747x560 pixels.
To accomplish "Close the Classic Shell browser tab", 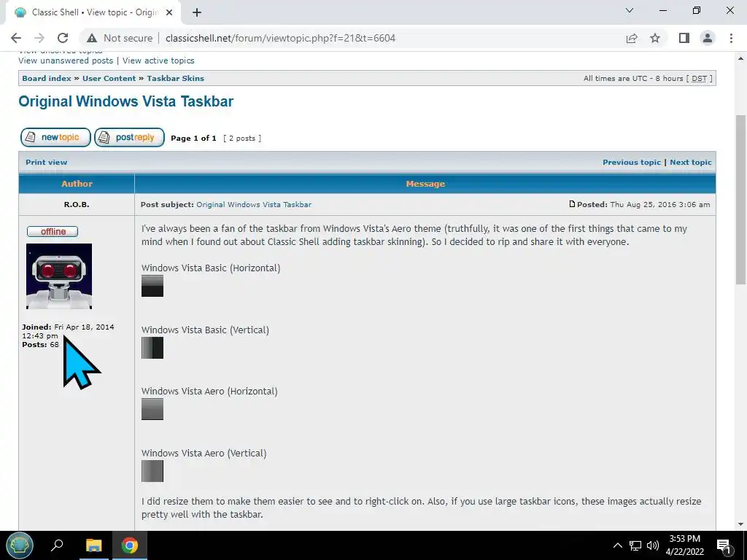I will (x=169, y=12).
